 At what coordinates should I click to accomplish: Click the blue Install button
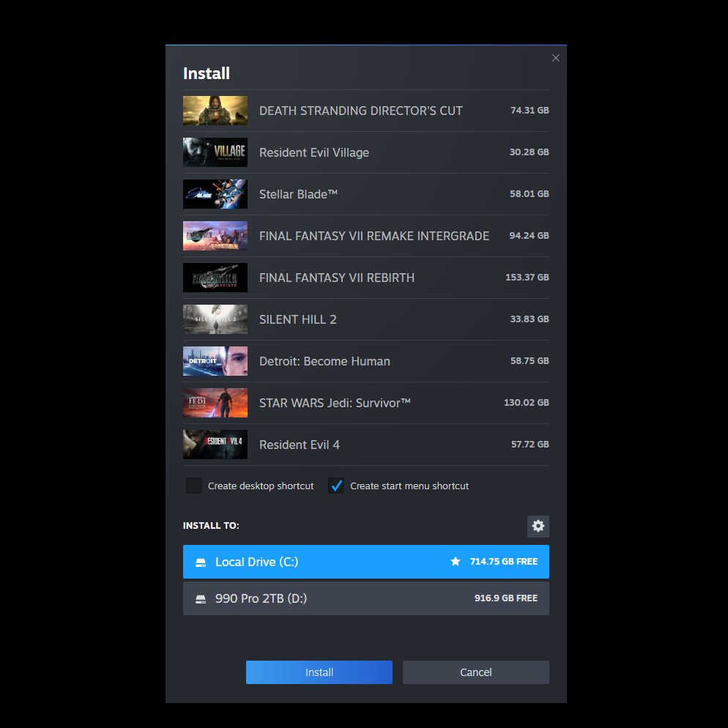tap(319, 672)
